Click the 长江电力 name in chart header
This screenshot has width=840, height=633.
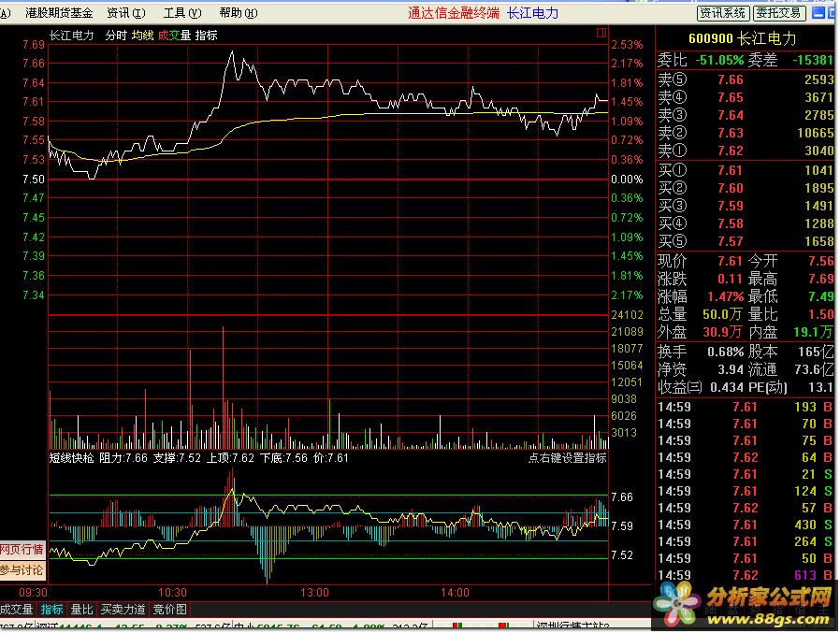click(x=72, y=36)
